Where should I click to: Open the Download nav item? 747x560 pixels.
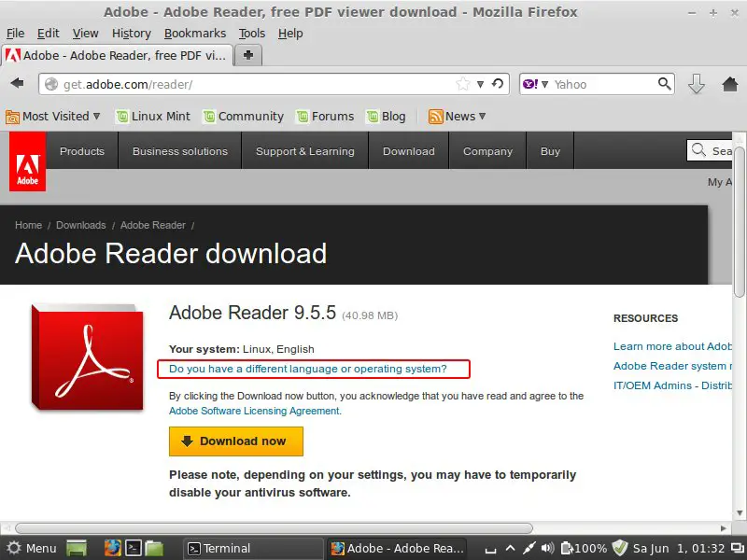(x=409, y=151)
